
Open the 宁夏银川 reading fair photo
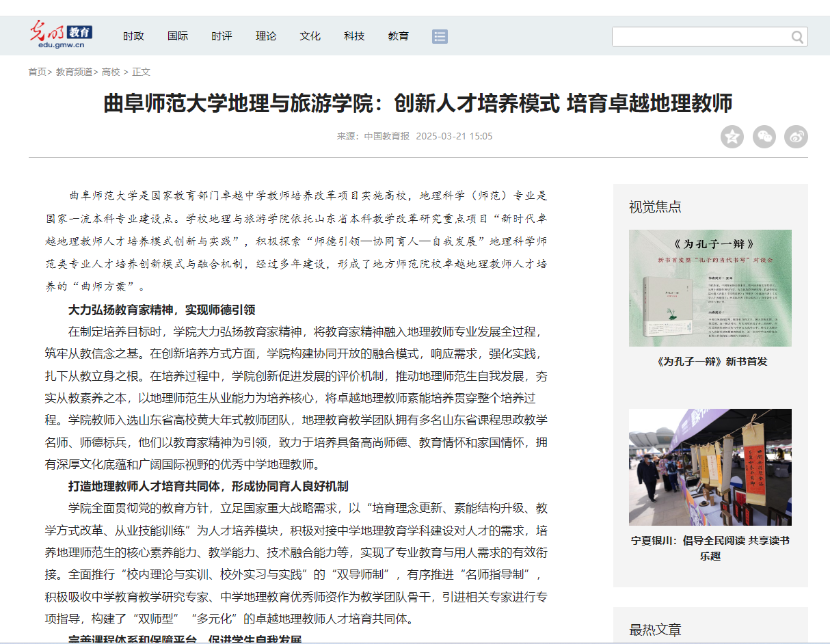pyautogui.click(x=710, y=467)
